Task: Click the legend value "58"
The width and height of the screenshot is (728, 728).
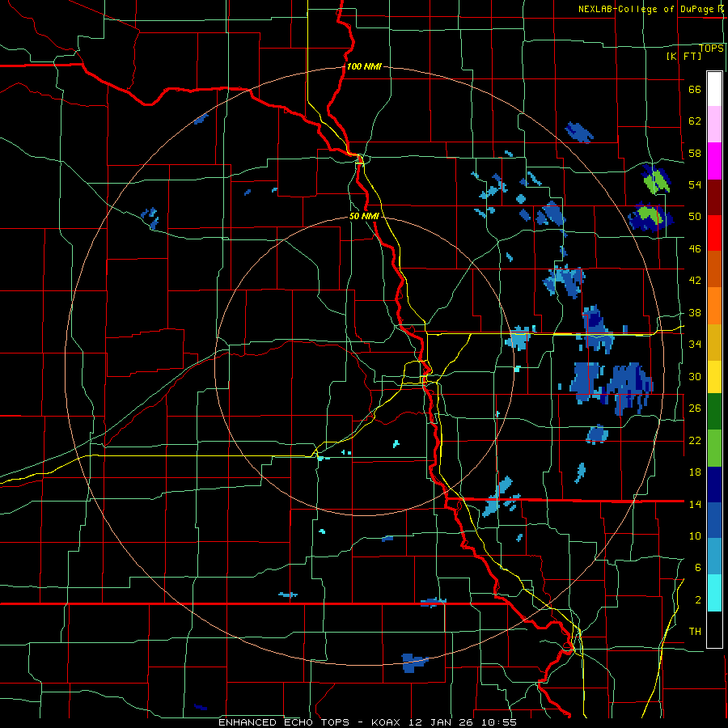Action: pyautogui.click(x=695, y=153)
